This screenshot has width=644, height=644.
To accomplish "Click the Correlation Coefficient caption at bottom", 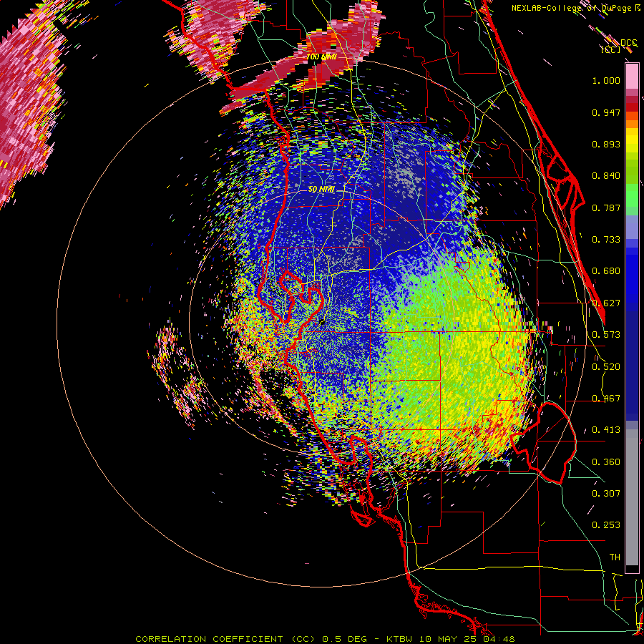I will 324,639.
